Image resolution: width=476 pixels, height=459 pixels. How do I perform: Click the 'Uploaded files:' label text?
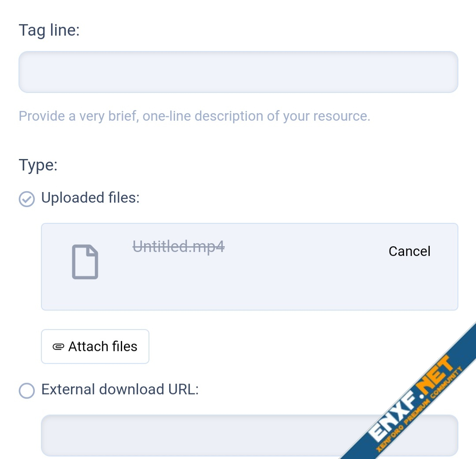(x=90, y=198)
